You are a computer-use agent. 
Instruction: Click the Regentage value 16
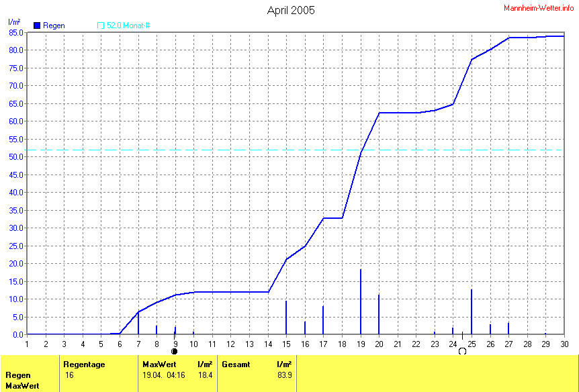pos(69,375)
